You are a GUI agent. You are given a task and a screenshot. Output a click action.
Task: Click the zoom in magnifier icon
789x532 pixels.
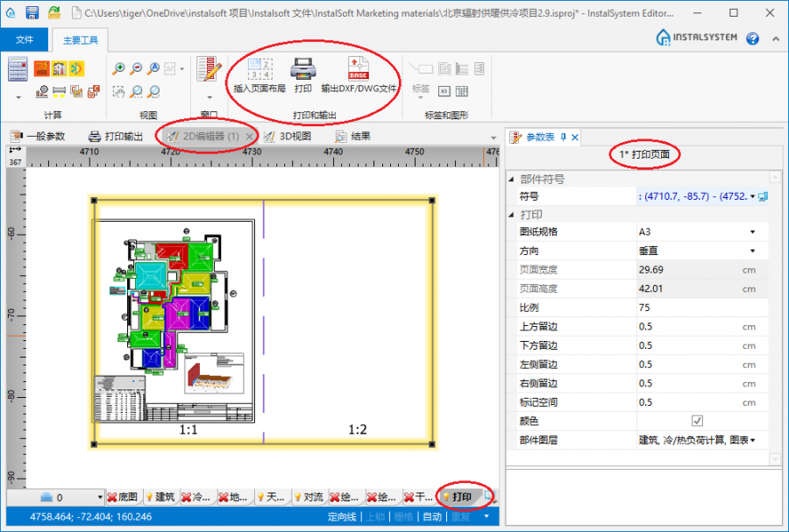pos(119,68)
